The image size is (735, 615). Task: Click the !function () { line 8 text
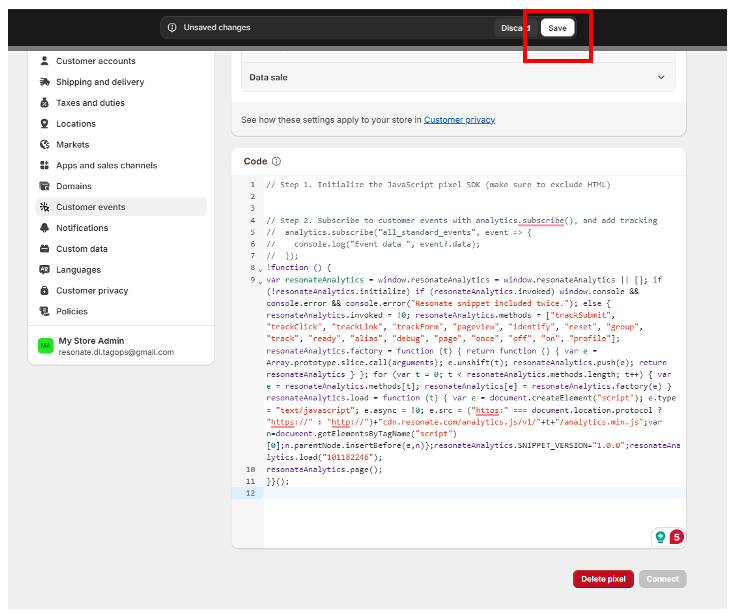point(299,268)
